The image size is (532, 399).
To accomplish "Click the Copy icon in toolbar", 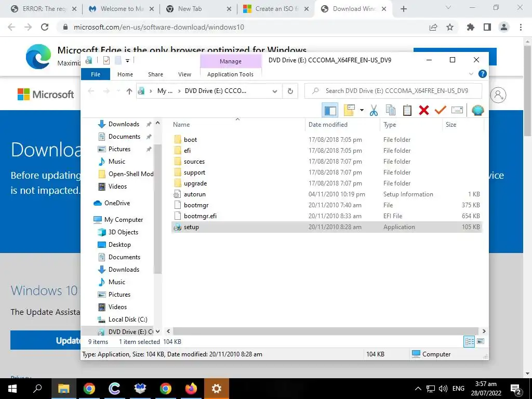I will point(391,110).
